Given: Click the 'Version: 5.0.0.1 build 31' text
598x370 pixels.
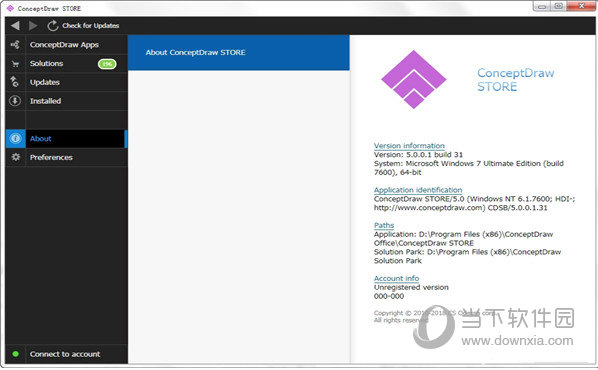Looking at the screenshot, I should (418, 154).
